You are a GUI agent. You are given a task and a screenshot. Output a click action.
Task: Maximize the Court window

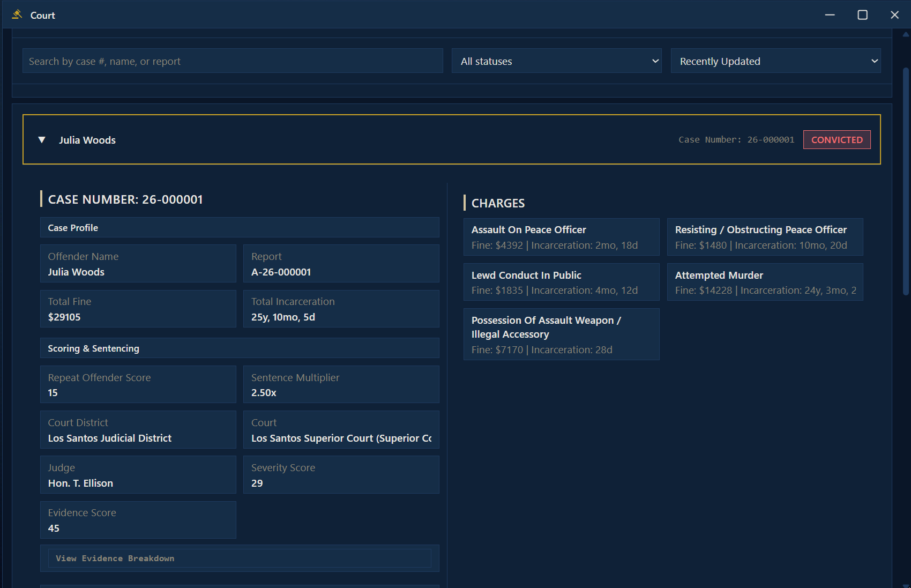coord(862,15)
